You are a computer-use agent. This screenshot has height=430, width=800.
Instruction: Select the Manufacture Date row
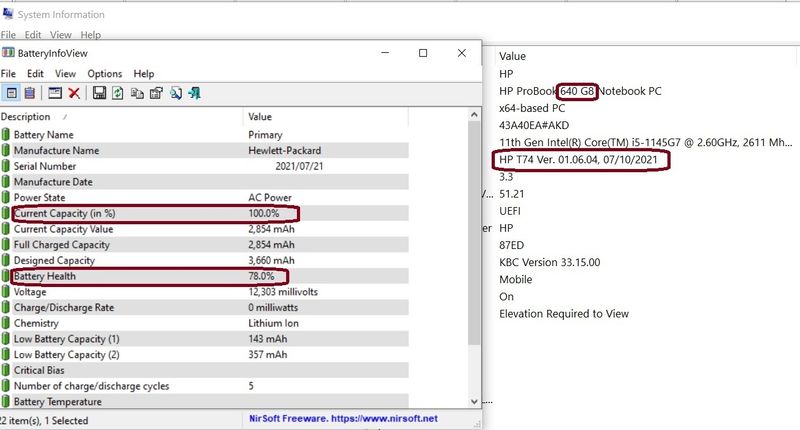(204, 182)
